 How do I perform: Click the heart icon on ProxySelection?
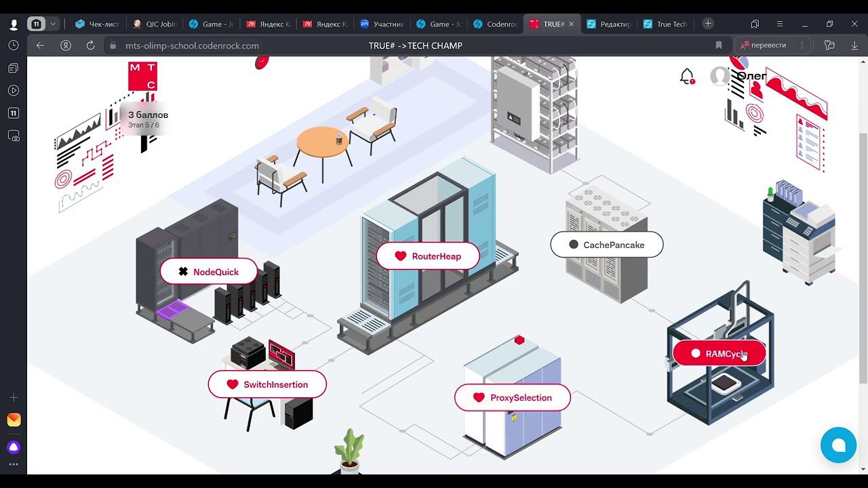(x=479, y=397)
